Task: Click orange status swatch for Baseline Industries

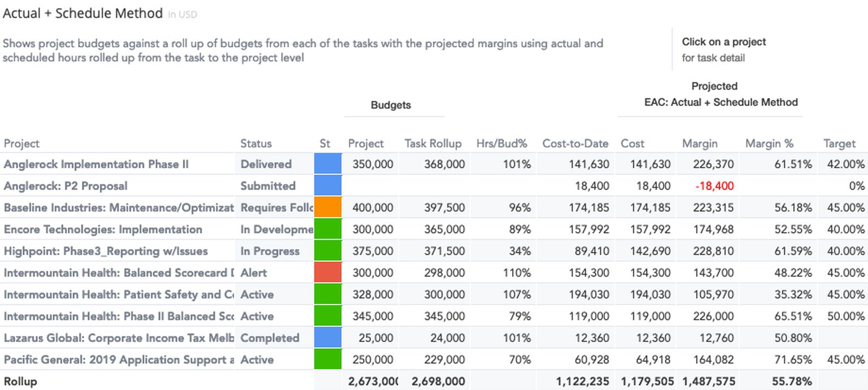Action: pyautogui.click(x=328, y=207)
